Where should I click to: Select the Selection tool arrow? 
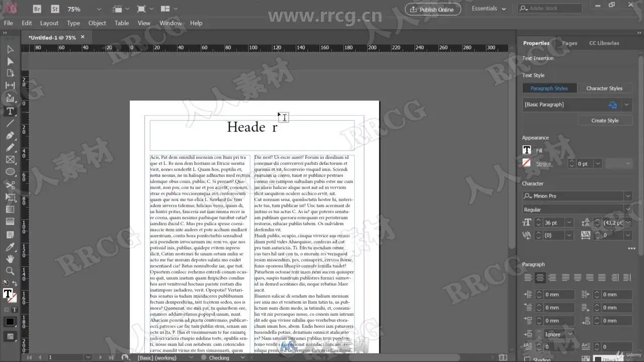pyautogui.click(x=10, y=49)
